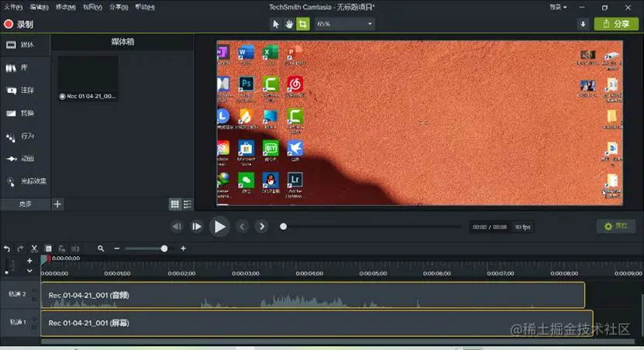Toggle visibility of track 轨道 2
644x350 pixels.
point(35,290)
